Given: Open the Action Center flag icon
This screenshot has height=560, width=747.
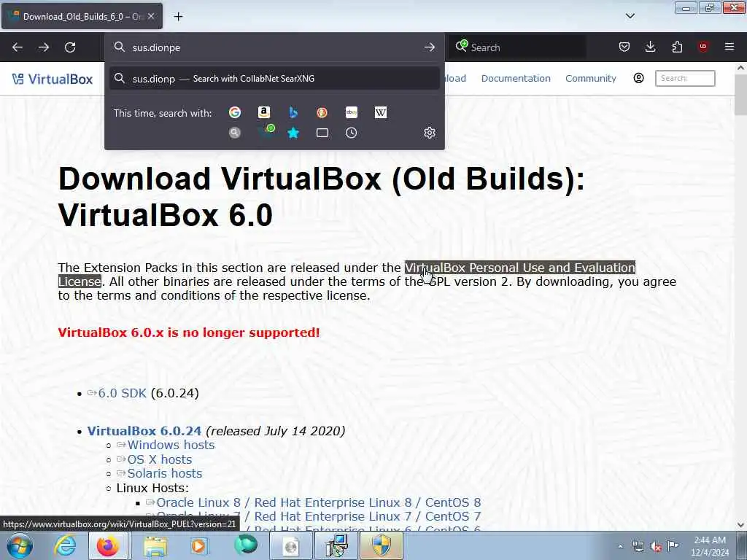Looking at the screenshot, I should [673, 545].
